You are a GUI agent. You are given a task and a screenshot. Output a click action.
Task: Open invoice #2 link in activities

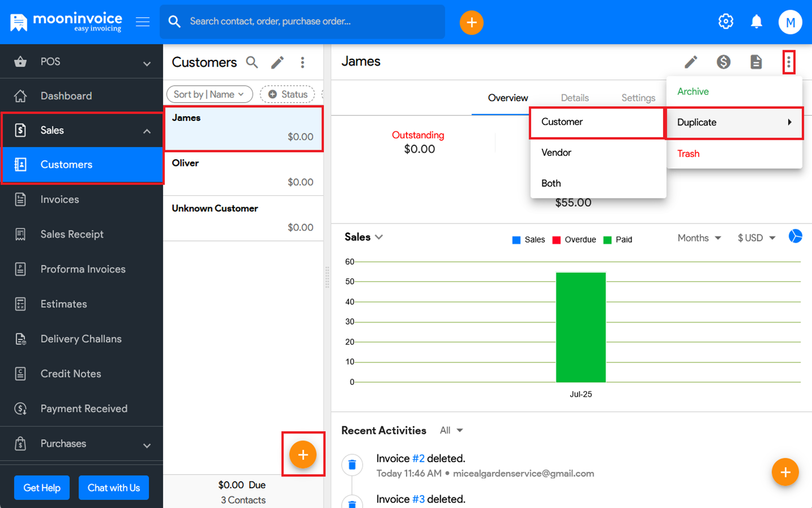418,459
